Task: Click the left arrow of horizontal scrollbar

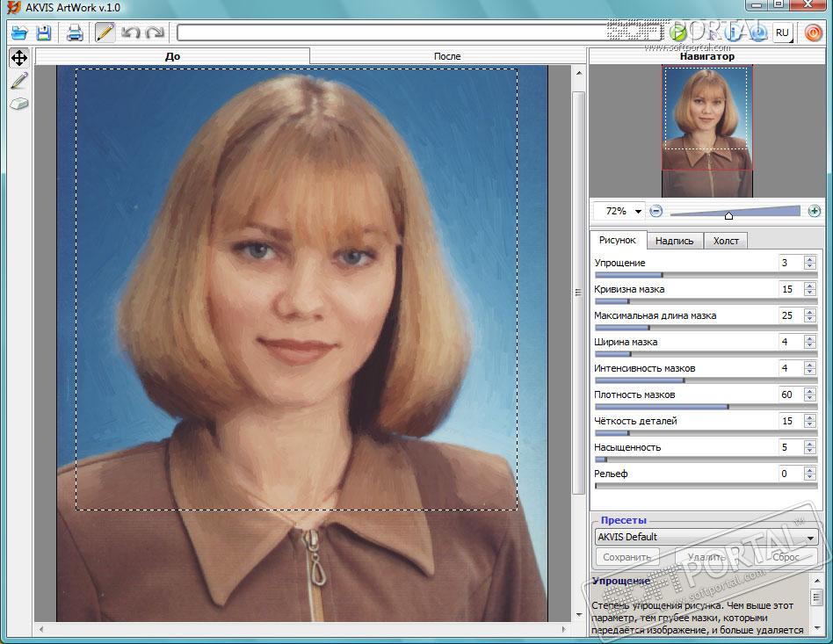Action: [41, 629]
